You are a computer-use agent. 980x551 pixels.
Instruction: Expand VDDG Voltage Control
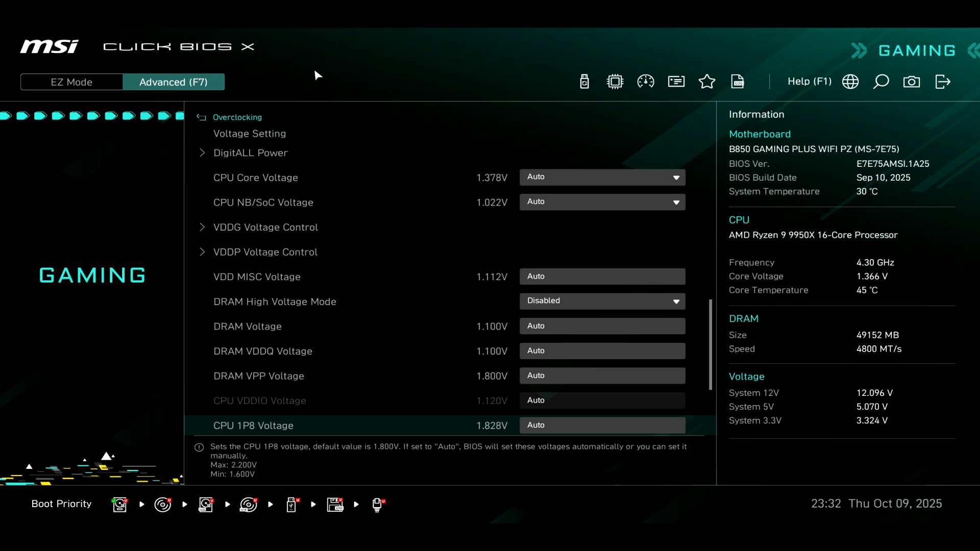click(x=265, y=227)
